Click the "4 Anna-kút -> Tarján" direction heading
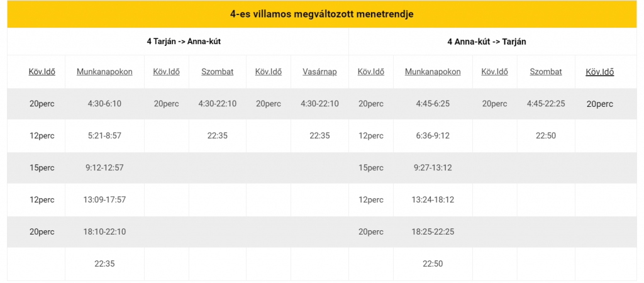Image resolution: width=644 pixels, height=283 pixels. tap(487, 42)
